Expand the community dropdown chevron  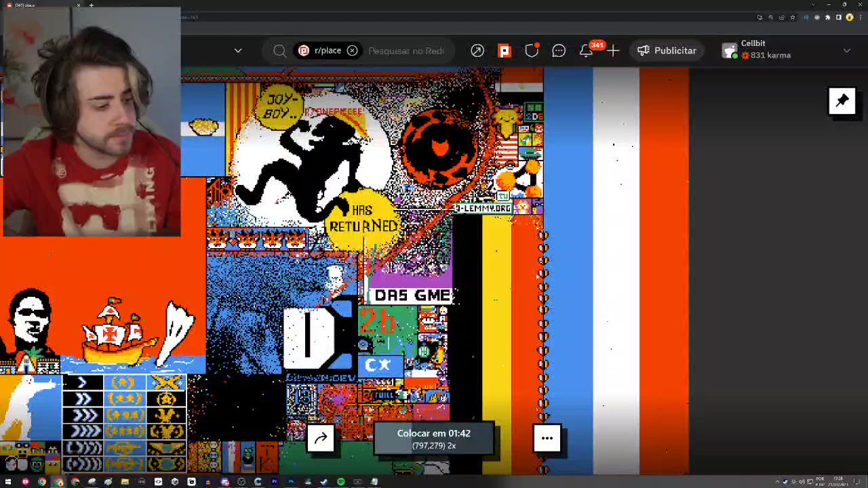pyautogui.click(x=238, y=51)
